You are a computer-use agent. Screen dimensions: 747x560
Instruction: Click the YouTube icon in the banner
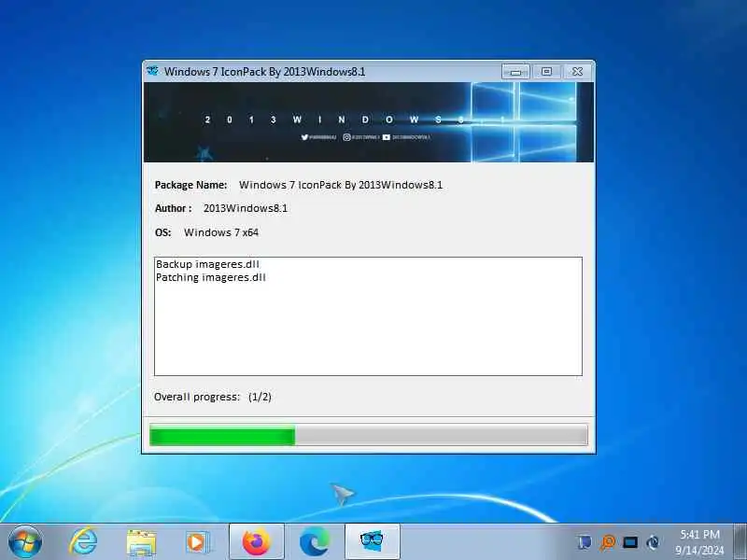point(386,137)
